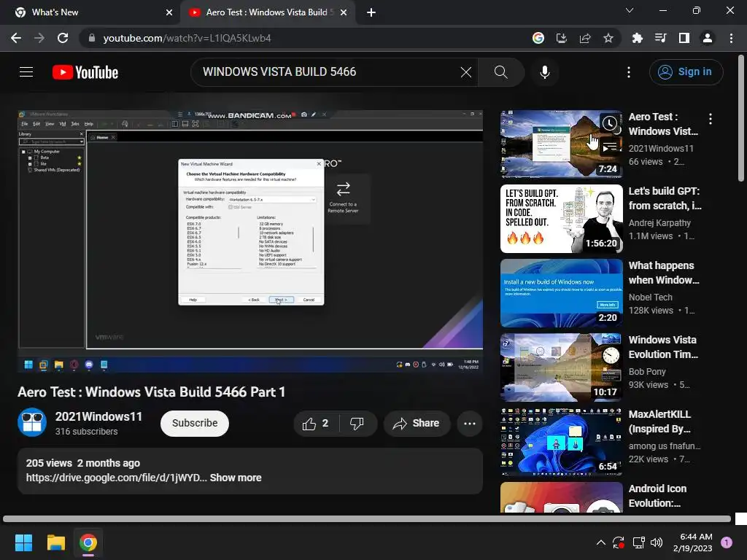Open Andrej Karpathy channel name

click(659, 223)
